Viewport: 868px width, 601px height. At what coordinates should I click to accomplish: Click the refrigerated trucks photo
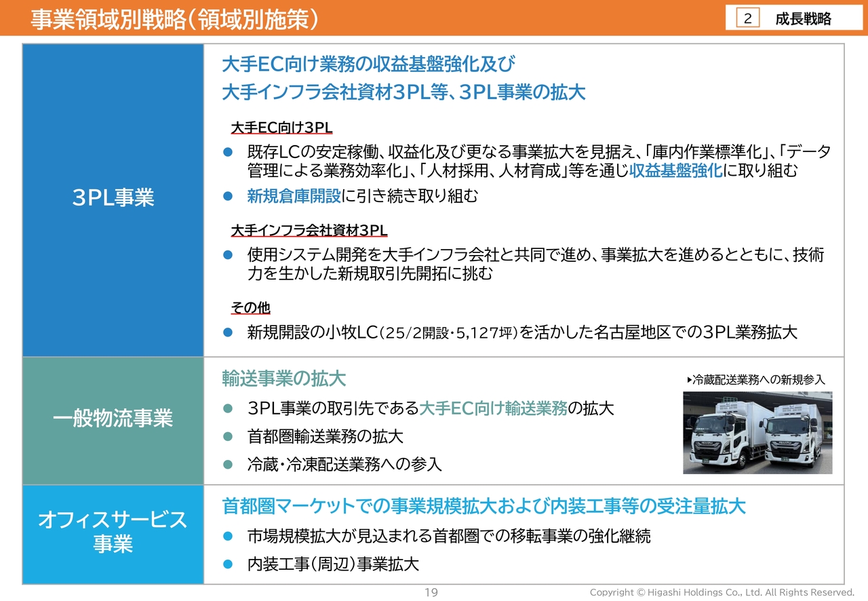[757, 432]
